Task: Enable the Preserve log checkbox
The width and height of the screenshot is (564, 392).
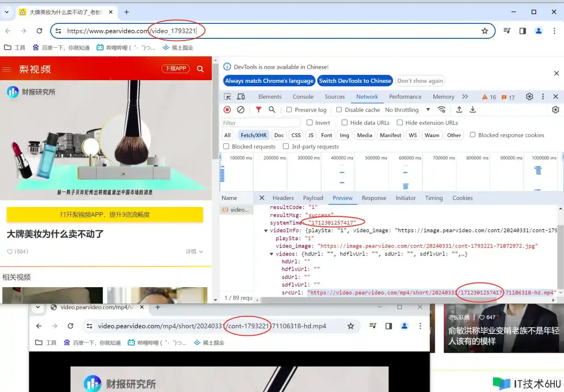Action: tap(289, 110)
